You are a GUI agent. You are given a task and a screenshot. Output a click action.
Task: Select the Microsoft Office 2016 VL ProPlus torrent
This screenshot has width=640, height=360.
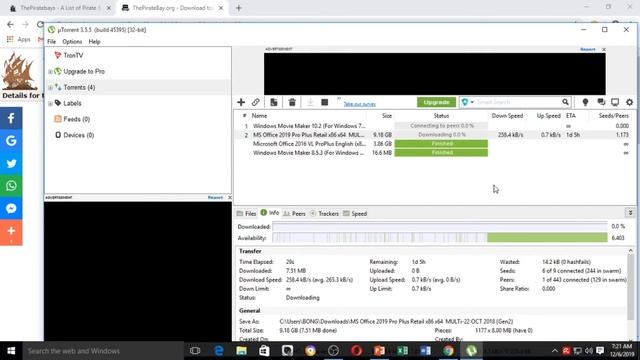433,144
